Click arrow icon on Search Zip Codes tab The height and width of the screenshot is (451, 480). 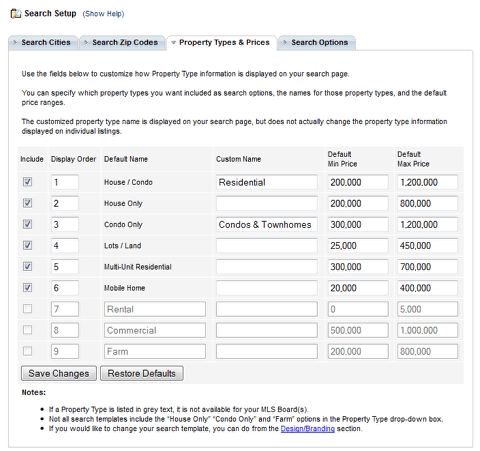(86, 42)
